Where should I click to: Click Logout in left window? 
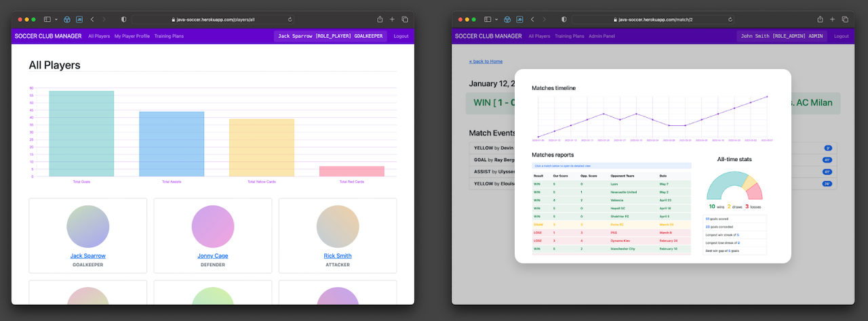pyautogui.click(x=401, y=36)
